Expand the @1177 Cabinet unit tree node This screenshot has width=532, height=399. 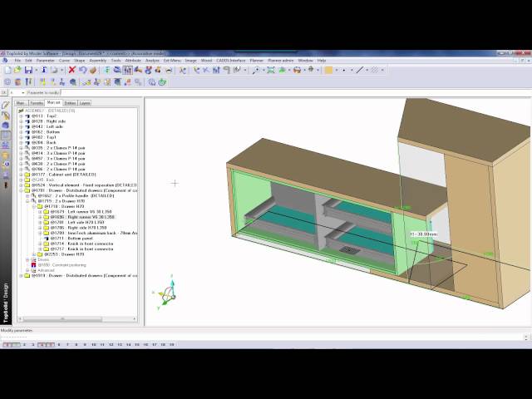[22, 175]
